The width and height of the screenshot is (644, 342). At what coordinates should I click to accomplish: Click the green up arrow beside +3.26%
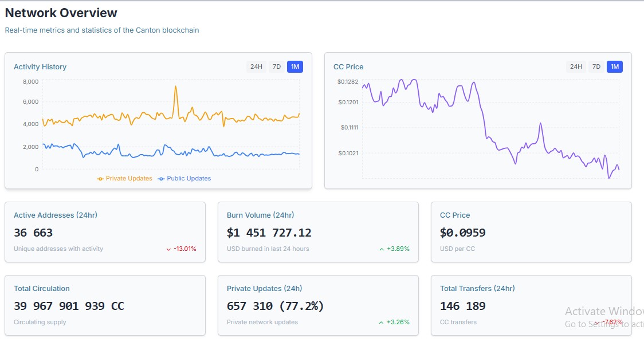(382, 323)
